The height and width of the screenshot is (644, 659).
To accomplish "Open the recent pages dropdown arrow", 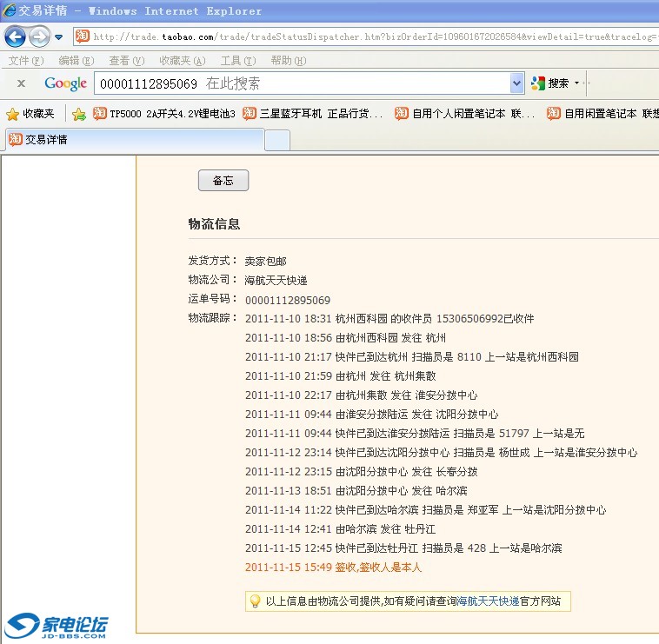I will [59, 37].
